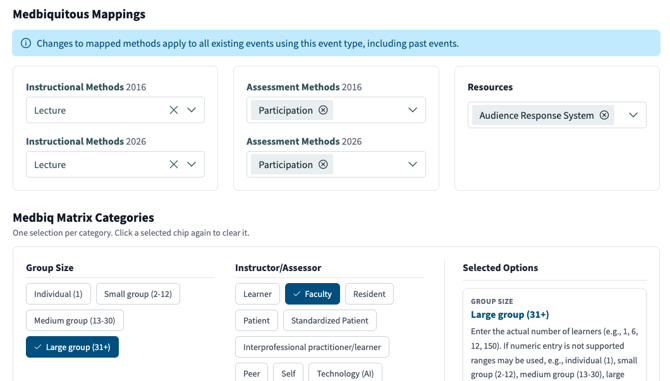Click Lecture value in Instructional Methods 2016
670x381 pixels.
50,110
